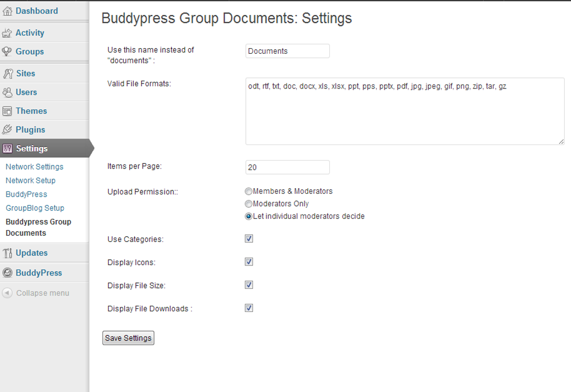Toggle off Display File Size
Image resolution: width=571 pixels, height=392 pixels.
(249, 284)
